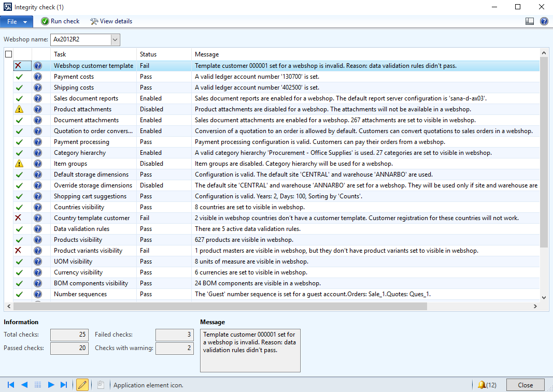The image size is (553, 392).
Task: Click help icon for Payment processing row
Action: click(38, 142)
